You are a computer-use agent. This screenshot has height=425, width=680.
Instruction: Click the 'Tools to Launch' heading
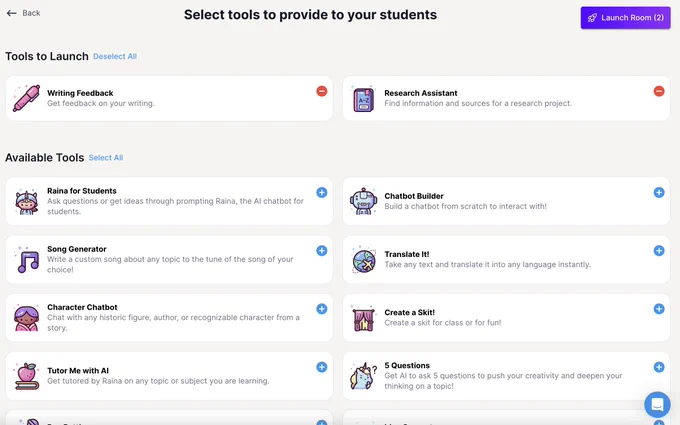click(x=47, y=56)
